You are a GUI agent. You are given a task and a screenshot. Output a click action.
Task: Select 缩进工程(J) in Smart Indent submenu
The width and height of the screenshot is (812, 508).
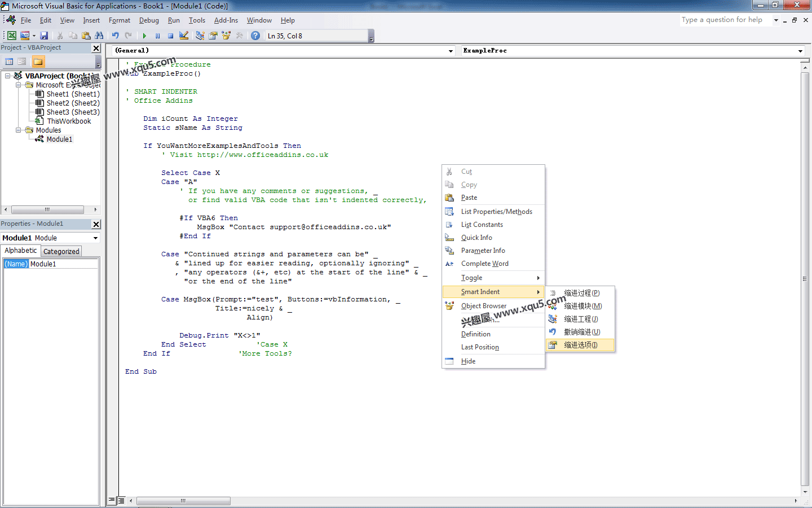pos(580,319)
